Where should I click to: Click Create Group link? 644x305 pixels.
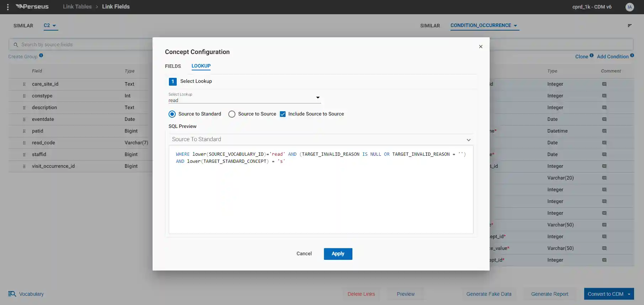point(23,57)
